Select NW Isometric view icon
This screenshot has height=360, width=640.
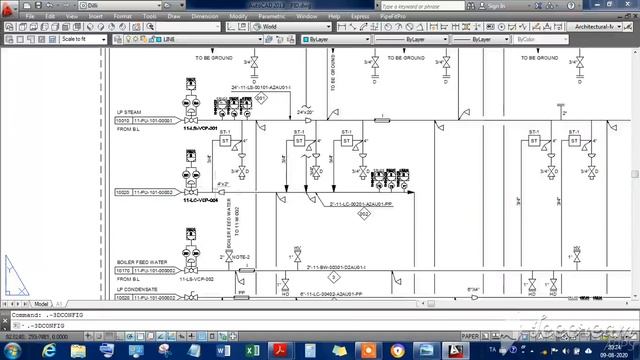(123, 27)
